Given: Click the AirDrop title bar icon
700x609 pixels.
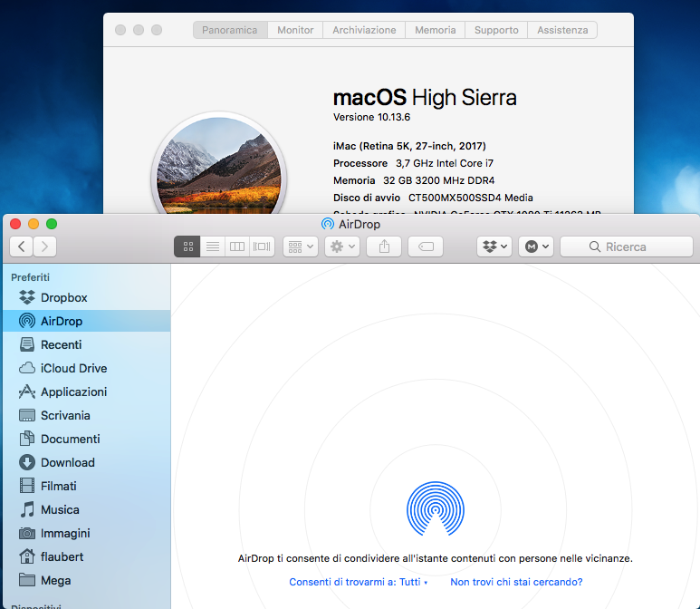Looking at the screenshot, I should click(x=328, y=224).
